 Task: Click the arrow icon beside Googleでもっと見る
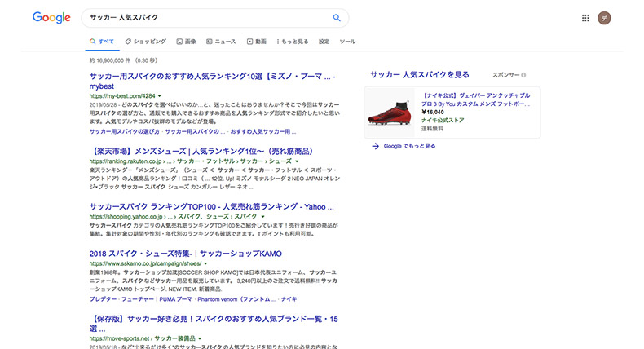(x=375, y=146)
